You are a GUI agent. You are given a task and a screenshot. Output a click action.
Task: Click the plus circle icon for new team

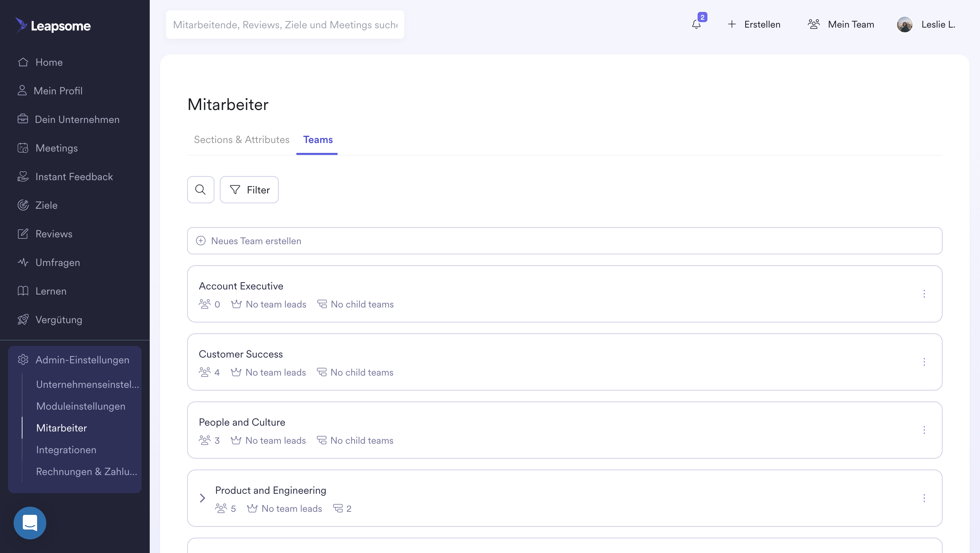click(200, 240)
